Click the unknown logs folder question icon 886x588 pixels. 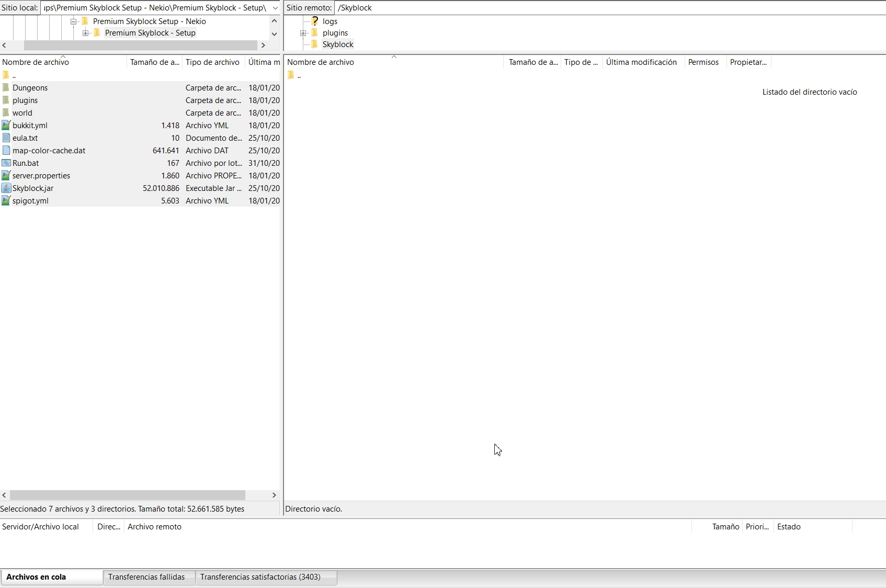tap(315, 21)
